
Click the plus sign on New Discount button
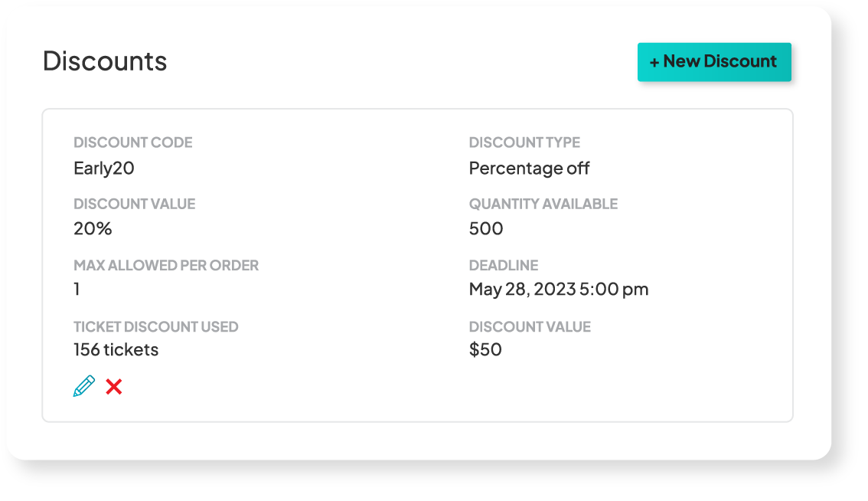tap(656, 62)
